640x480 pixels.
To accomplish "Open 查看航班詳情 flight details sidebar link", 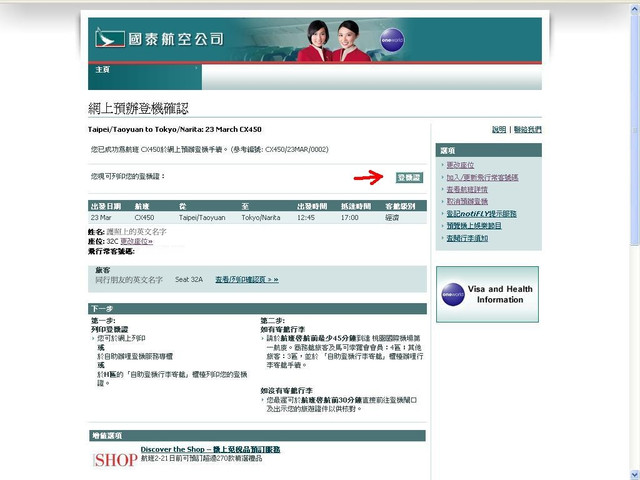I will [467, 189].
